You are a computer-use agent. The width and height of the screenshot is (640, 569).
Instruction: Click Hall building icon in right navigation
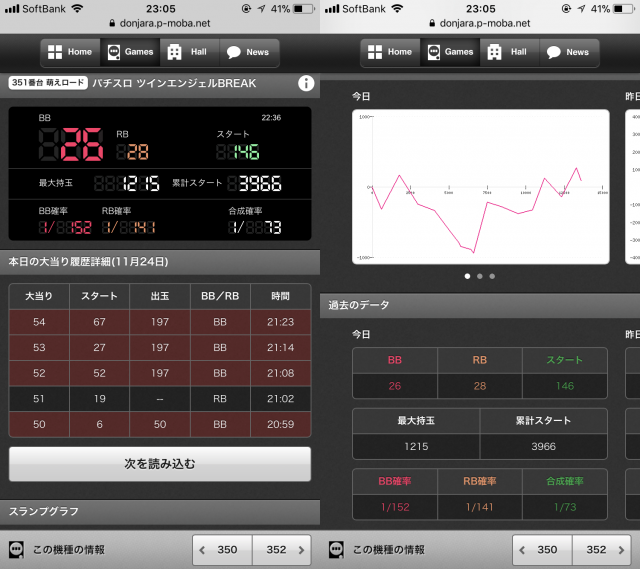tap(494, 52)
